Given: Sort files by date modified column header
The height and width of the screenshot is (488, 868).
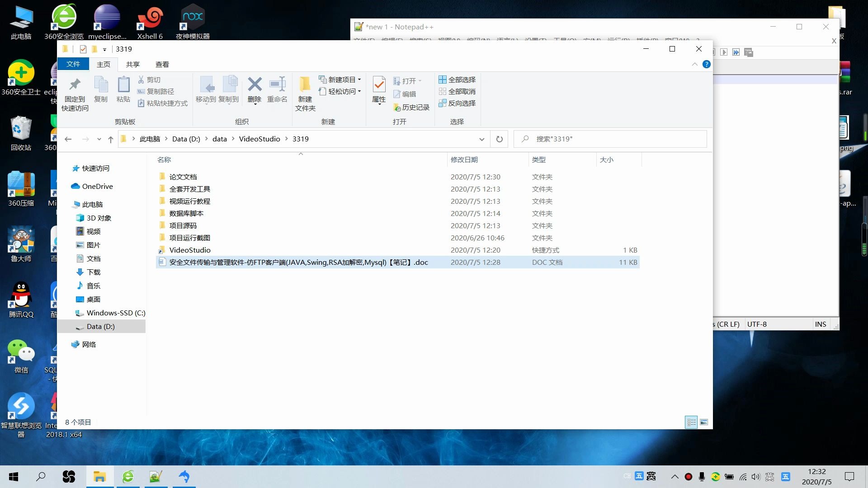Looking at the screenshot, I should click(x=464, y=160).
